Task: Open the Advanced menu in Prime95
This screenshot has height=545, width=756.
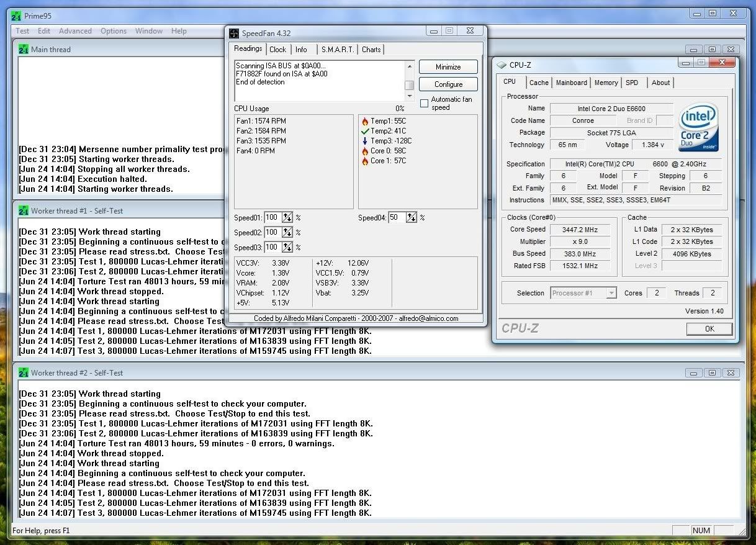Action: click(75, 31)
